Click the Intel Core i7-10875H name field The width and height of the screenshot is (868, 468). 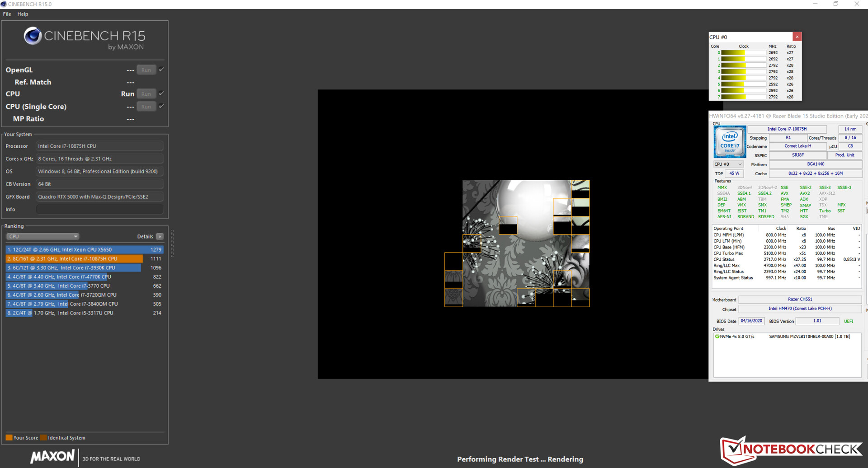pos(787,129)
